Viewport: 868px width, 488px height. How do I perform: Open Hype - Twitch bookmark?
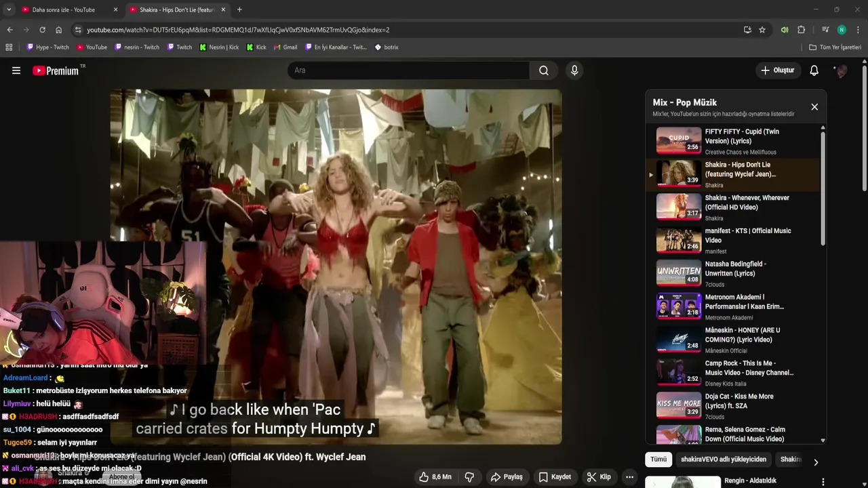point(47,47)
